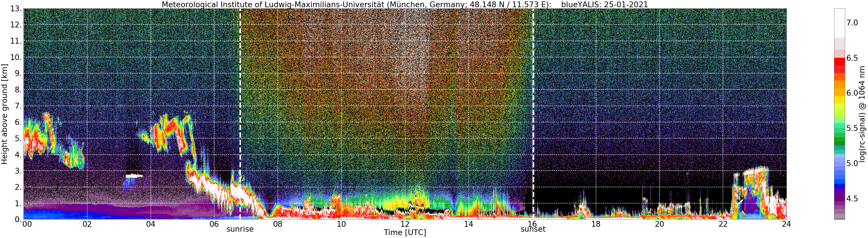Click the time tick label '08'

tap(278, 224)
